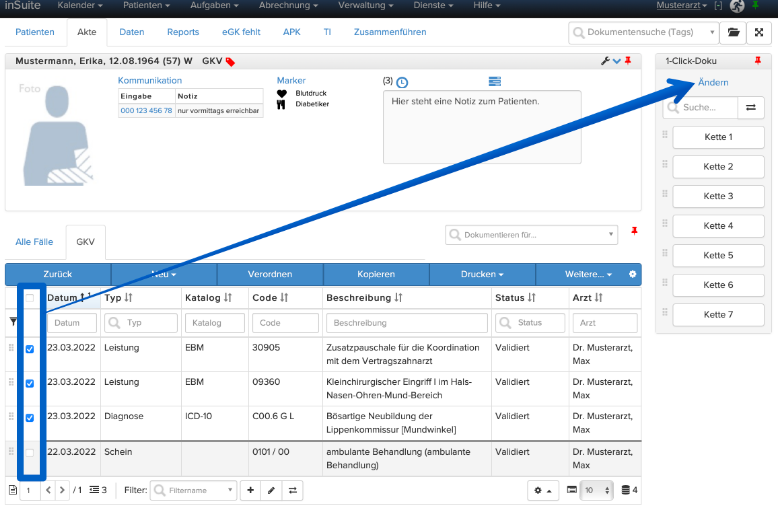Open the Kalender menu
Image resolution: width=778 pixels, height=506 pixels.
point(80,5)
